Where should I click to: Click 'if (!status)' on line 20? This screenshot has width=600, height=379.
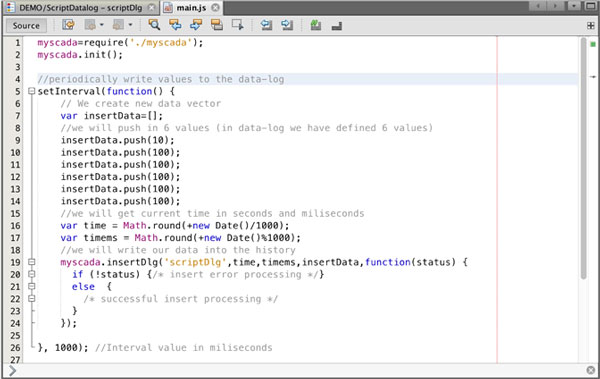(x=106, y=274)
